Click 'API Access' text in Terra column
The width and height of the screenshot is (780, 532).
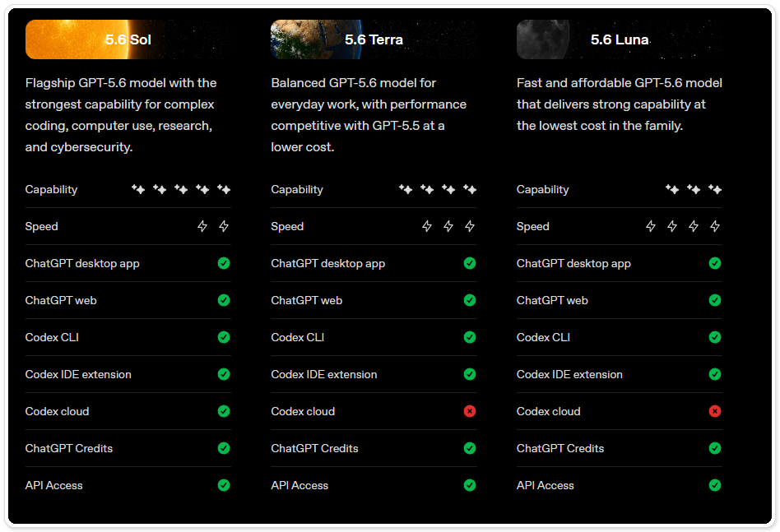pyautogui.click(x=299, y=485)
